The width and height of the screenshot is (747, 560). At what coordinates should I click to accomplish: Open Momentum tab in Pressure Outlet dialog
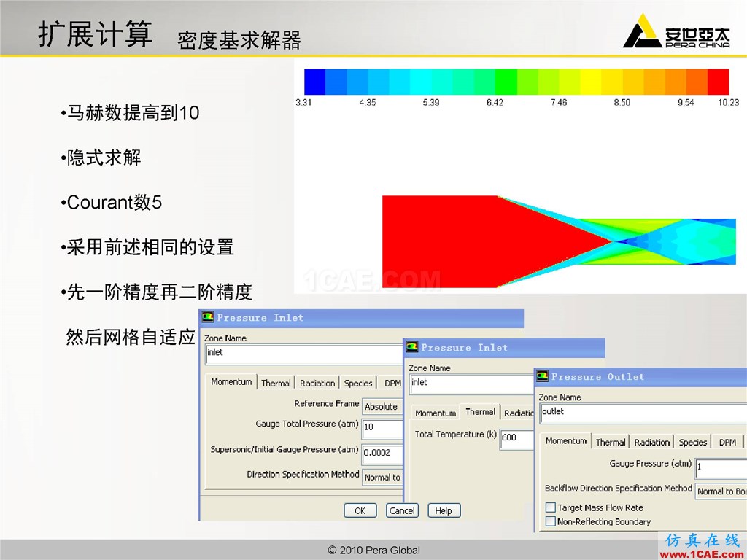[566, 441]
